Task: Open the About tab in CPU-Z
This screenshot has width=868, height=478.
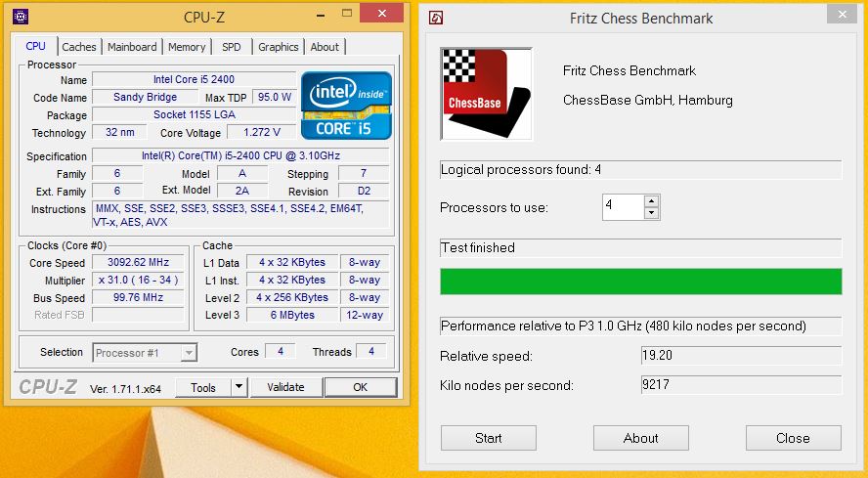Action: click(x=325, y=47)
